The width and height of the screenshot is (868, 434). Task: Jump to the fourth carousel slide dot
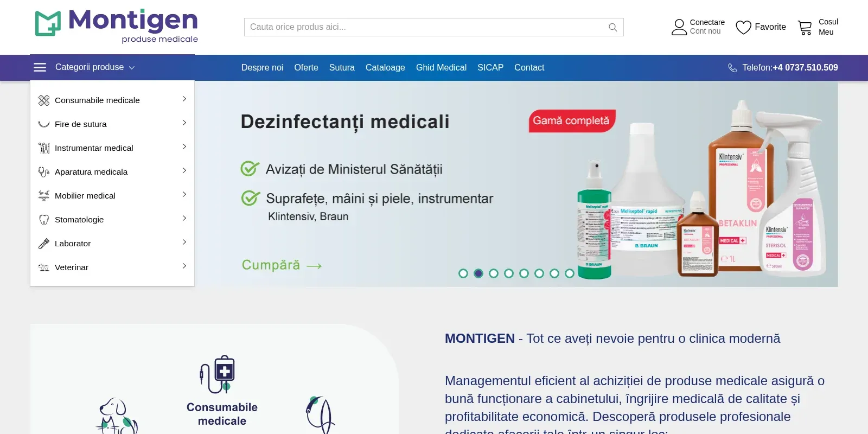point(509,273)
